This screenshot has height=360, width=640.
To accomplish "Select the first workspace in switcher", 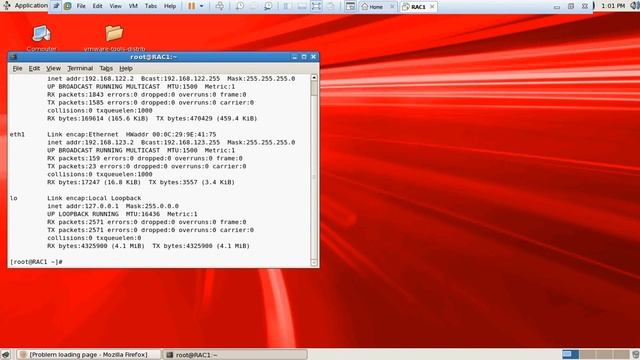I will pyautogui.click(x=570, y=354).
